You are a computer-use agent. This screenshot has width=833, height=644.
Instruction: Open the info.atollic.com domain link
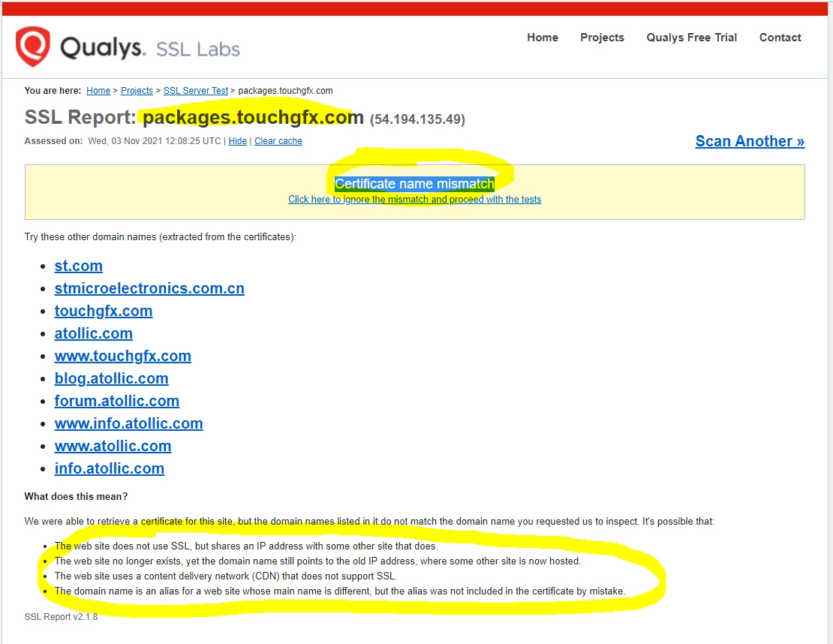tap(110, 468)
